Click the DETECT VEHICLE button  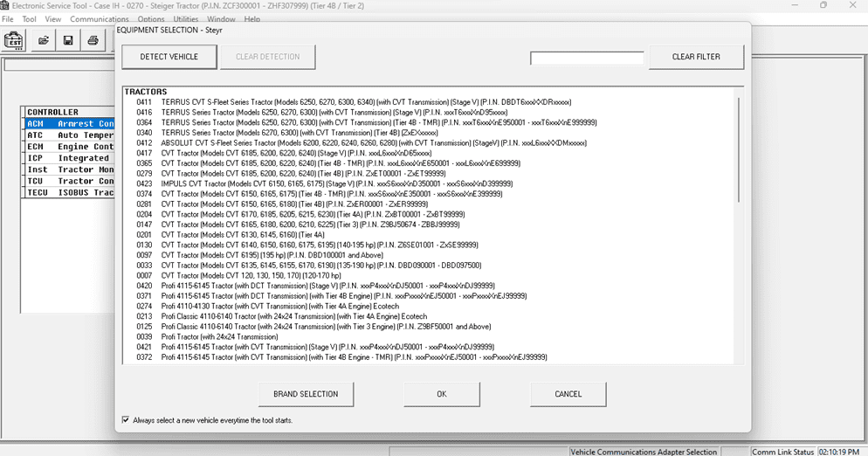pyautogui.click(x=169, y=57)
